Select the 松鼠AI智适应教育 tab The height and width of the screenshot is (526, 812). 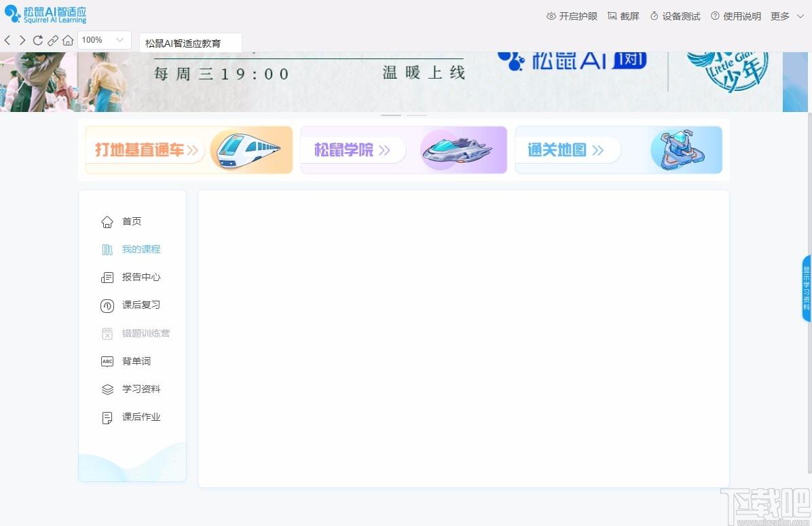point(191,43)
